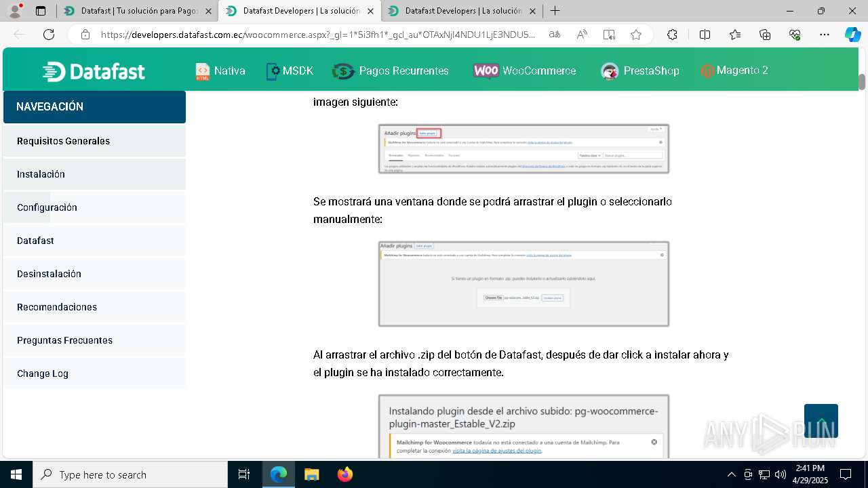Click the Pagos Recurrentes menu label
Image resolution: width=868 pixels, height=488 pixels.
click(404, 70)
